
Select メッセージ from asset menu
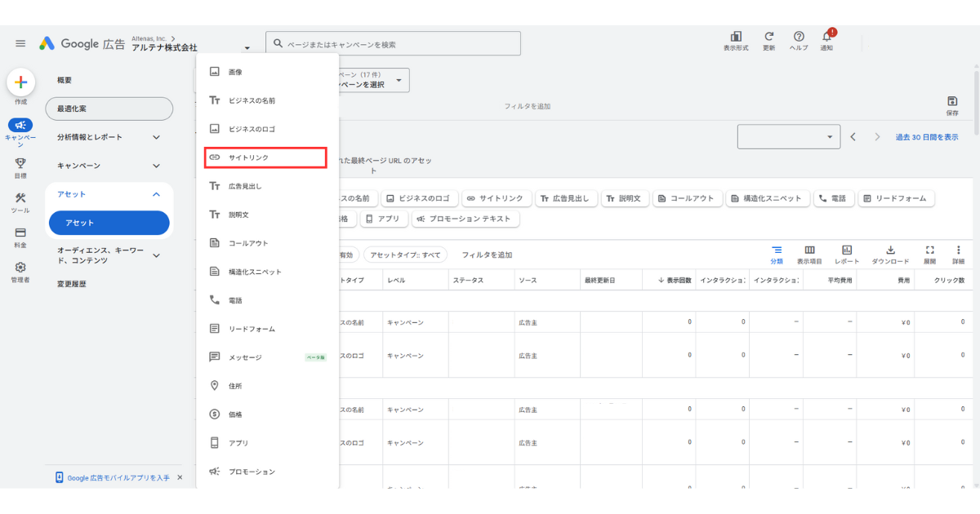[268, 357]
